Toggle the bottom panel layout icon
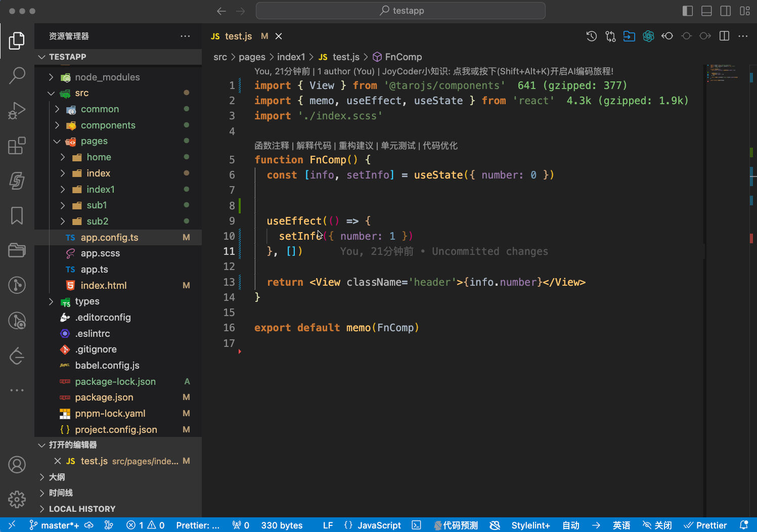This screenshot has height=532, width=757. coord(706,11)
